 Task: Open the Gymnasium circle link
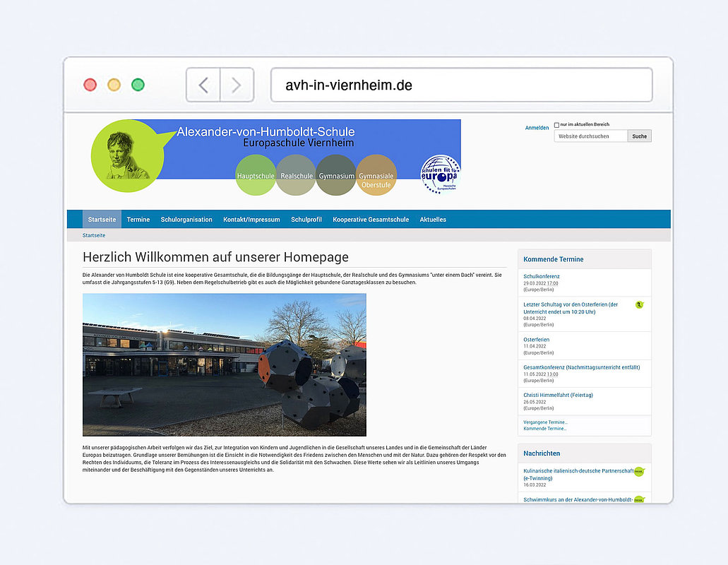coord(336,175)
